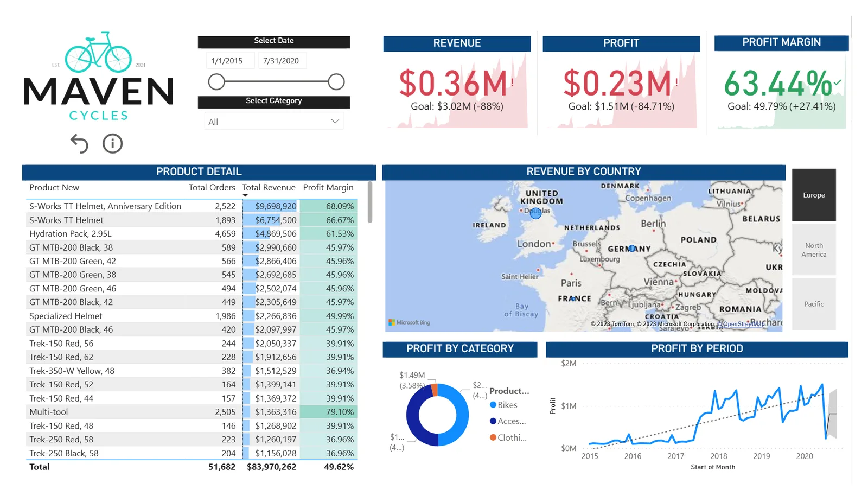Select the 'Specialized Helmet' row
This screenshot has width=868, height=502.
(192, 316)
